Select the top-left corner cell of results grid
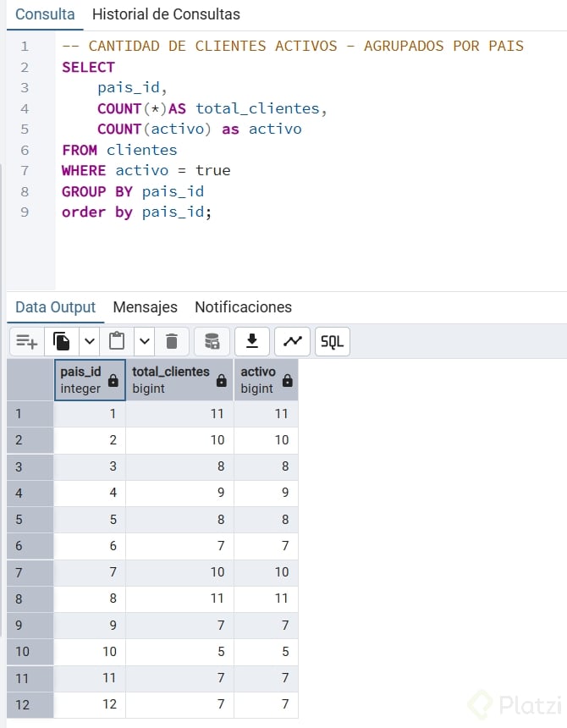567x728 pixels. point(30,380)
